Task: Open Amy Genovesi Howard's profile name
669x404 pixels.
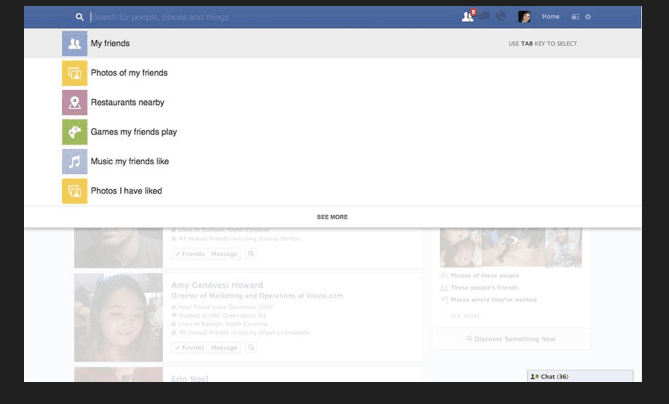Action: tap(217, 285)
